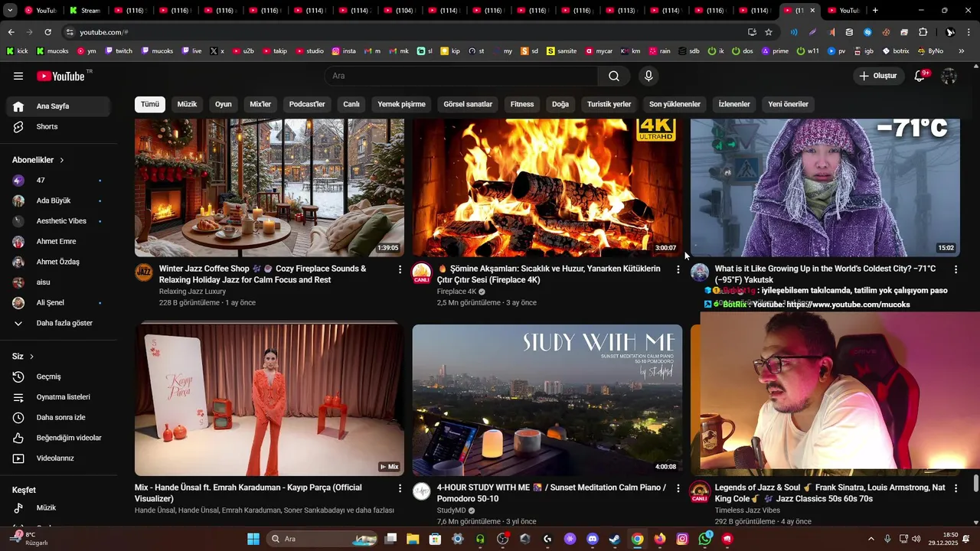Open more options for World's Coldest City video
The height and width of the screenshot is (551, 980).
955,269
